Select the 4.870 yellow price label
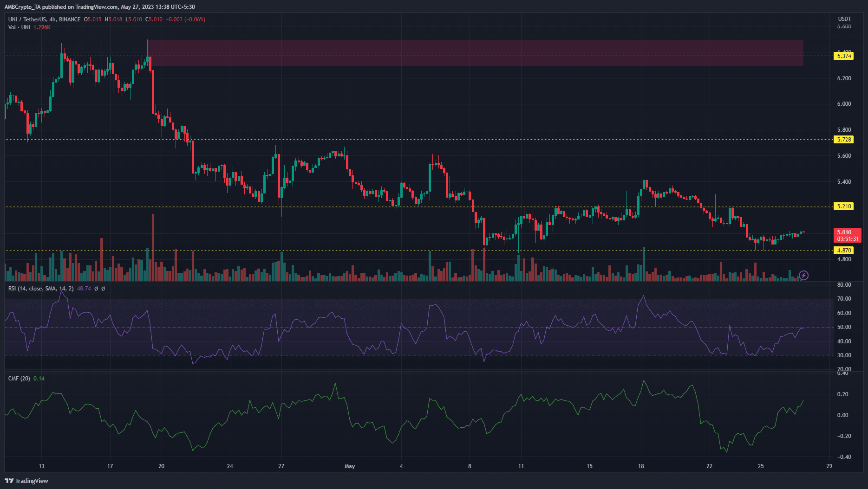 844,251
